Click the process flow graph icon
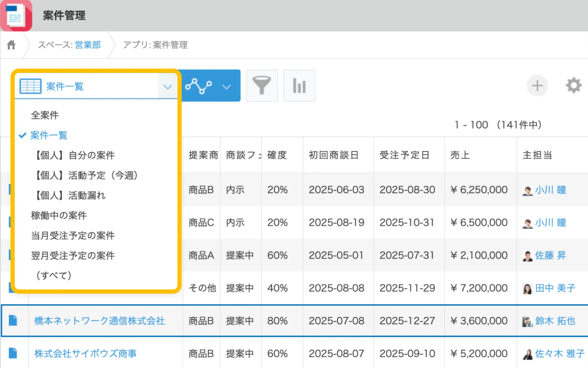 tap(198, 86)
